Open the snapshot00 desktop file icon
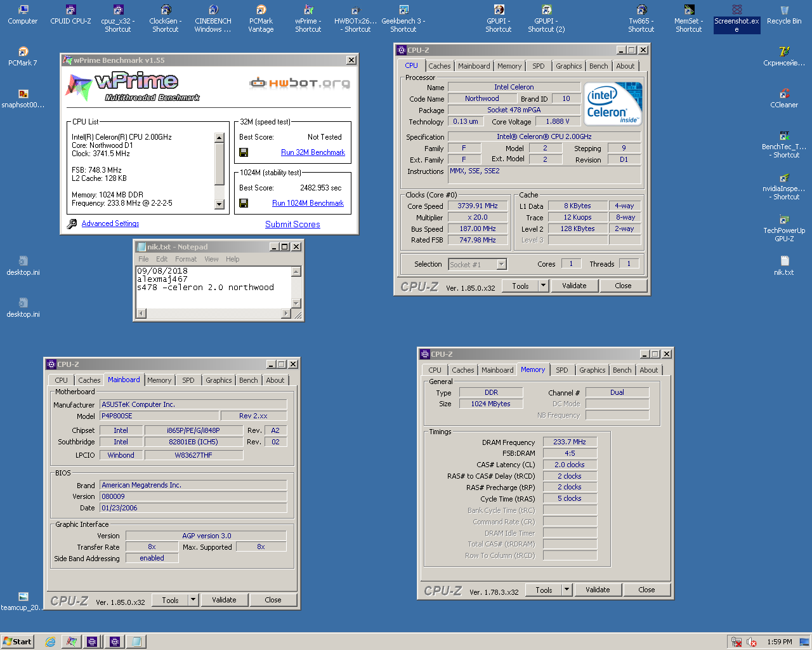Viewport: 812px width, 650px height. click(23, 99)
